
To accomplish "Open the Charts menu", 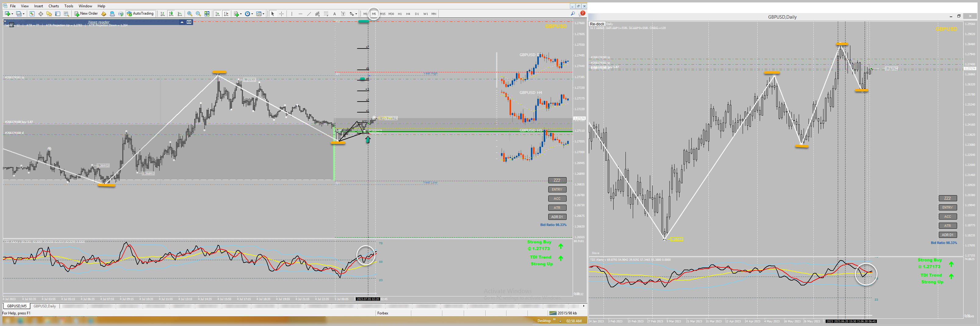I will click(x=54, y=6).
